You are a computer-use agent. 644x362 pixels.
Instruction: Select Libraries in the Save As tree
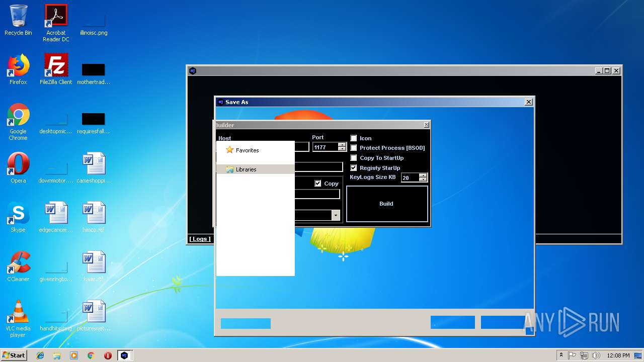[x=256, y=169]
